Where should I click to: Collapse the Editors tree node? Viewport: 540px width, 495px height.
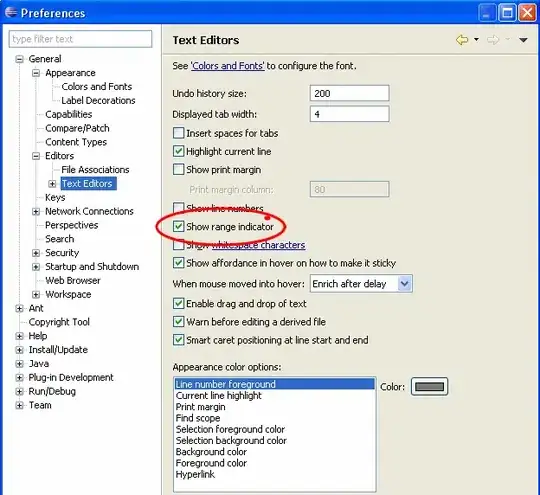(36, 156)
